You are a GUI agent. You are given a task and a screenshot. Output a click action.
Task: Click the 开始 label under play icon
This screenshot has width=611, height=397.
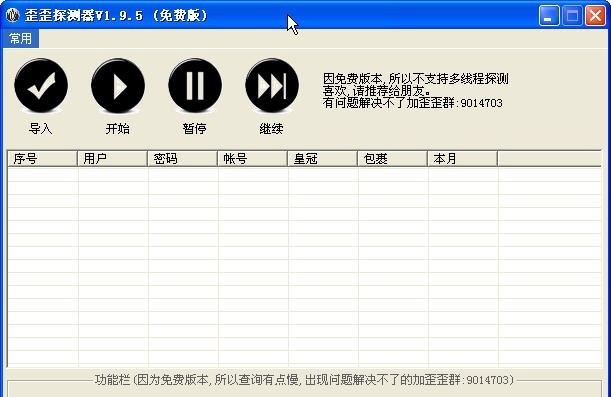[118, 129]
